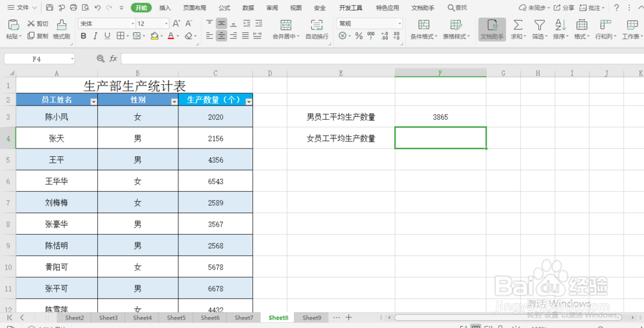Open the font size dropdown showing 12
This screenshot has height=328, width=644.
(x=166, y=24)
